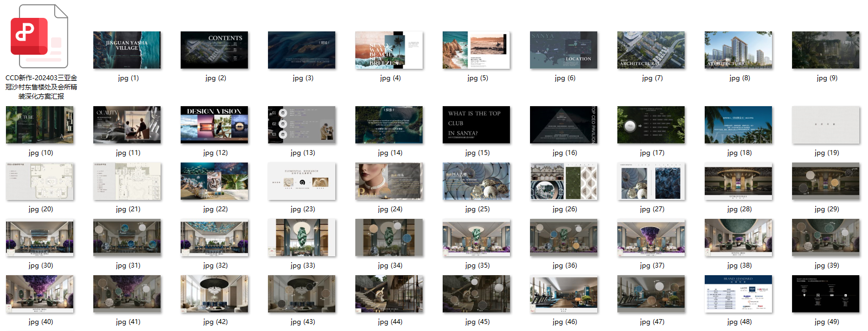Select the green sculpture interior jpg (33)
The image size is (868, 331).
point(302,237)
